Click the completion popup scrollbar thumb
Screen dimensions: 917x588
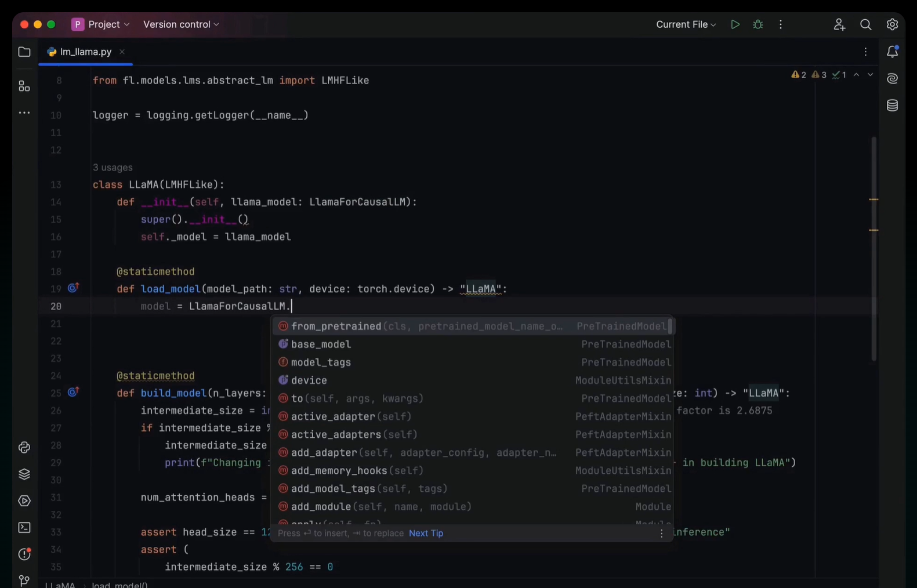click(669, 326)
